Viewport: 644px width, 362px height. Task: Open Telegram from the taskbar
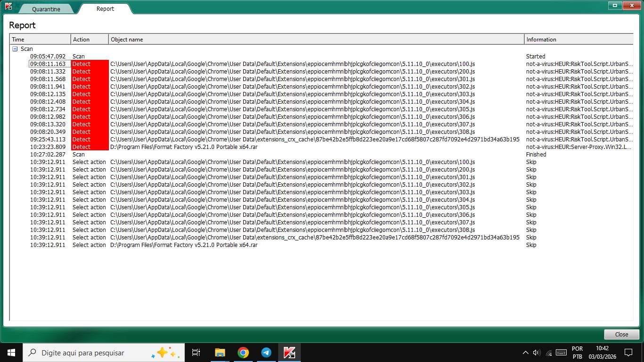pyautogui.click(x=266, y=353)
